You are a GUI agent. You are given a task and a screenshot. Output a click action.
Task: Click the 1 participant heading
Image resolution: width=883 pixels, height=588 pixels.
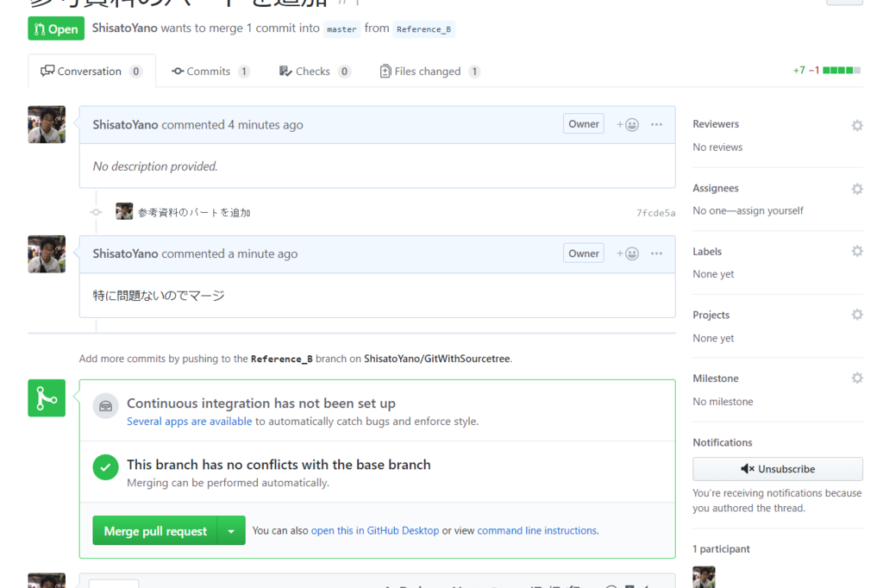pos(722,548)
